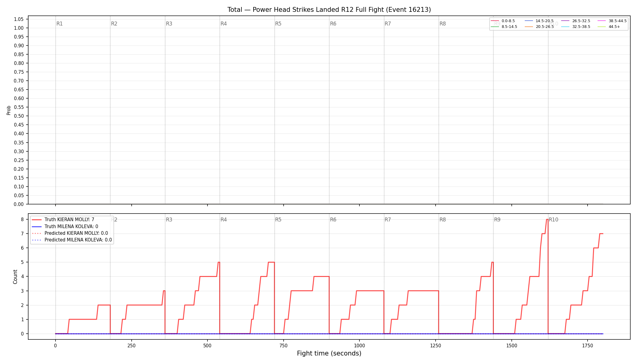
Task: Click the 0.75 tick on the Prob axis
Action: 19,72
